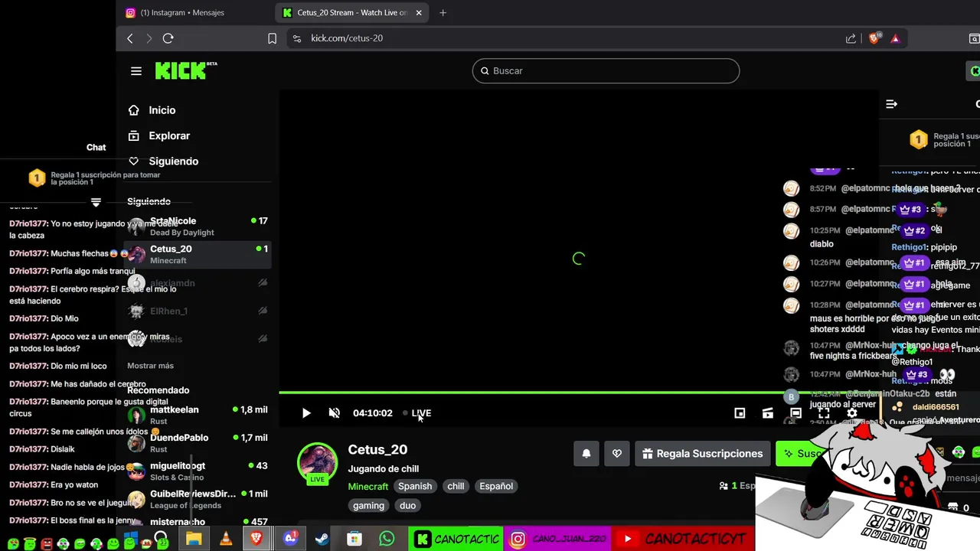980x551 pixels.
Task: Launch VLC from the taskbar
Action: 226,539
